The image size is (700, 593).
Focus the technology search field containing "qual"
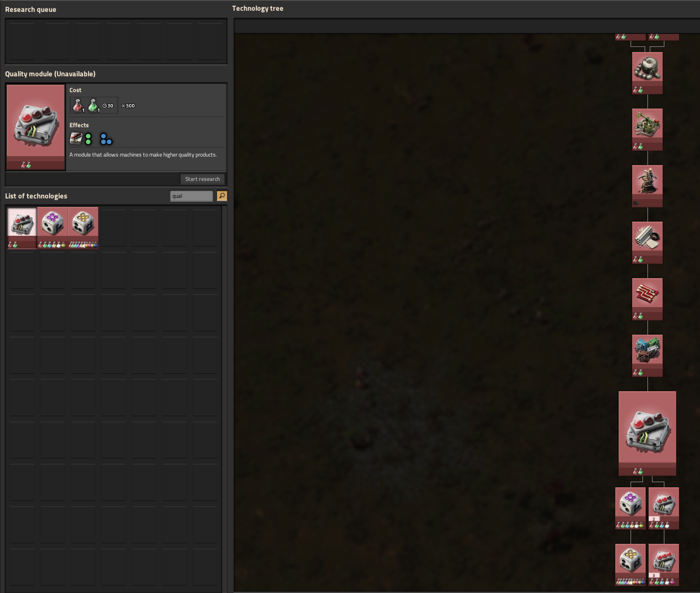point(192,196)
